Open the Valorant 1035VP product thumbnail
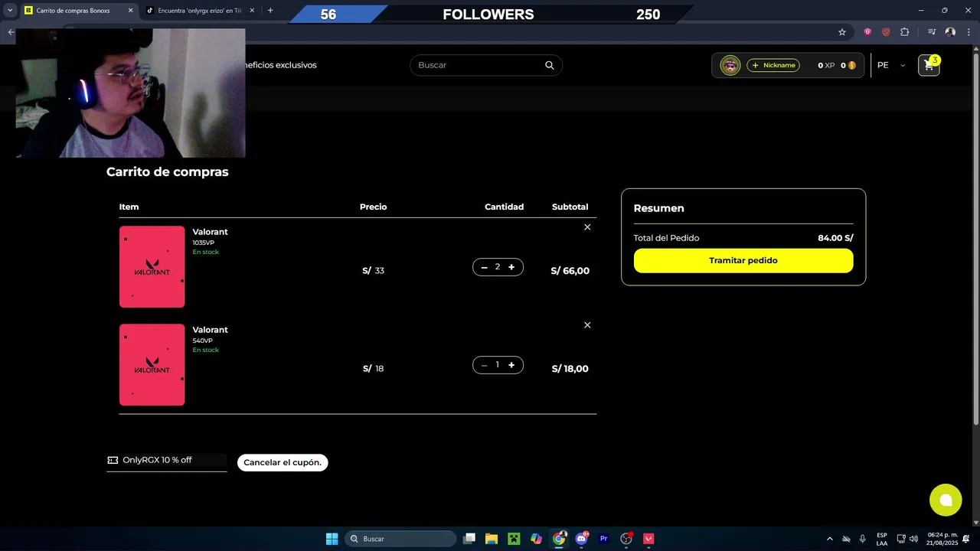 pyautogui.click(x=152, y=266)
